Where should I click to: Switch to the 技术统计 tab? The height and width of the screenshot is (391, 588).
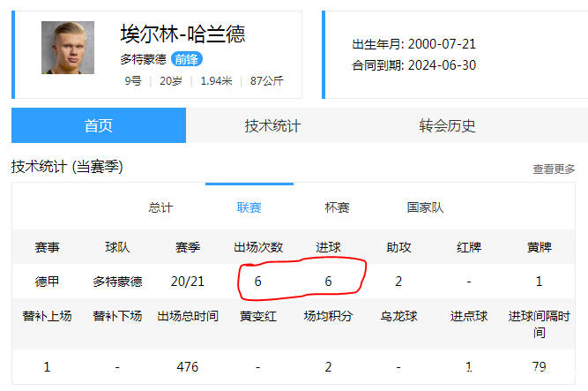272,126
